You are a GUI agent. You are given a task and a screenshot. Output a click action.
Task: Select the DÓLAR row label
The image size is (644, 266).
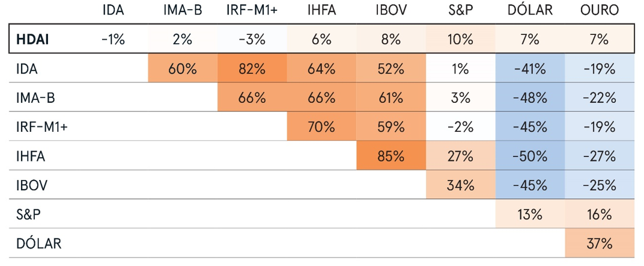click(38, 243)
